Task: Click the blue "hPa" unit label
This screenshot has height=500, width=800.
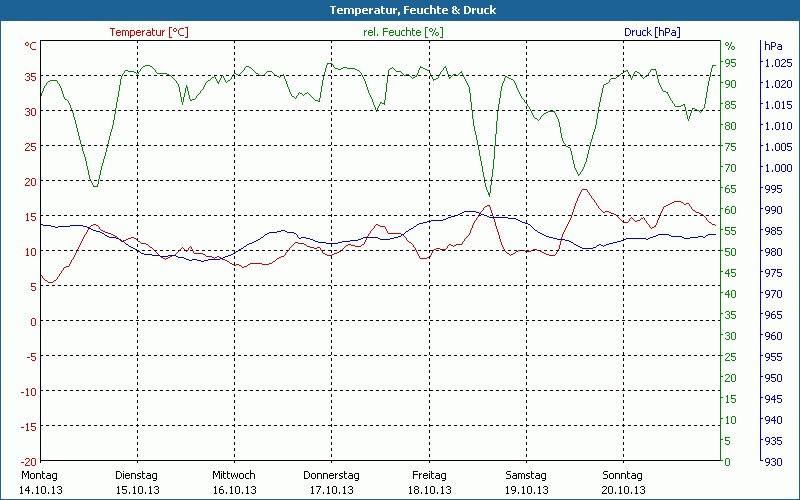Action: 773,46
